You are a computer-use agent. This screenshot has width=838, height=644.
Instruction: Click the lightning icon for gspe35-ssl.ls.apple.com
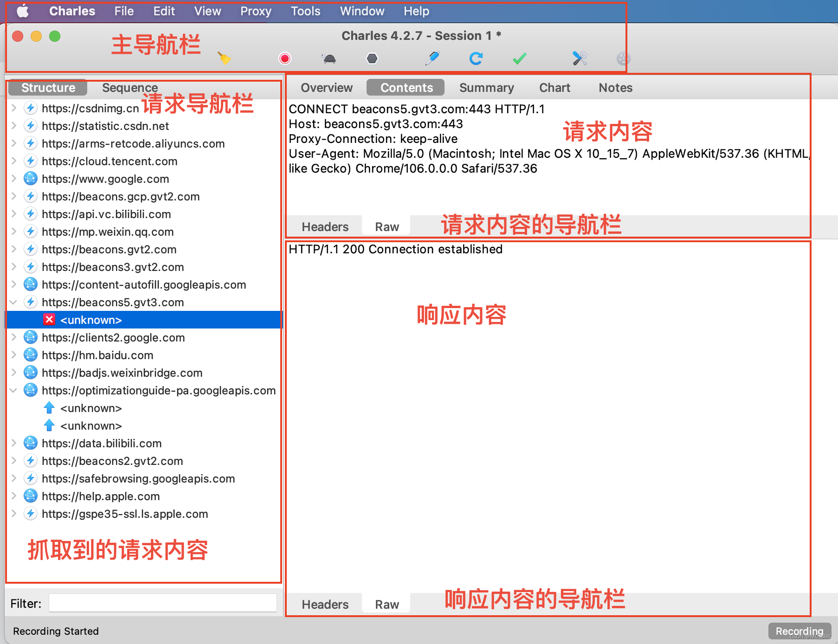[31, 514]
